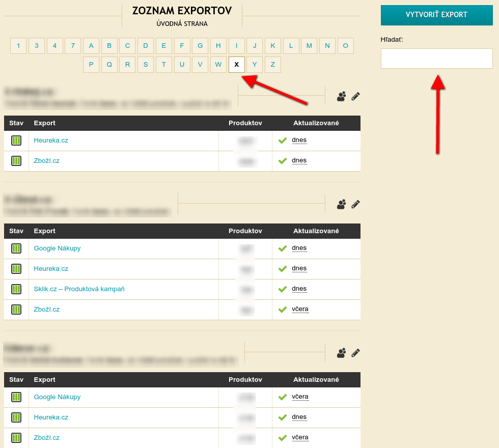Click status icon beside first Google Nákupy export

point(16,248)
